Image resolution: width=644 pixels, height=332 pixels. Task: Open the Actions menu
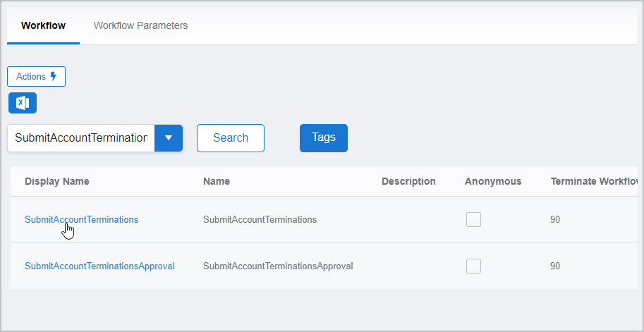36,76
